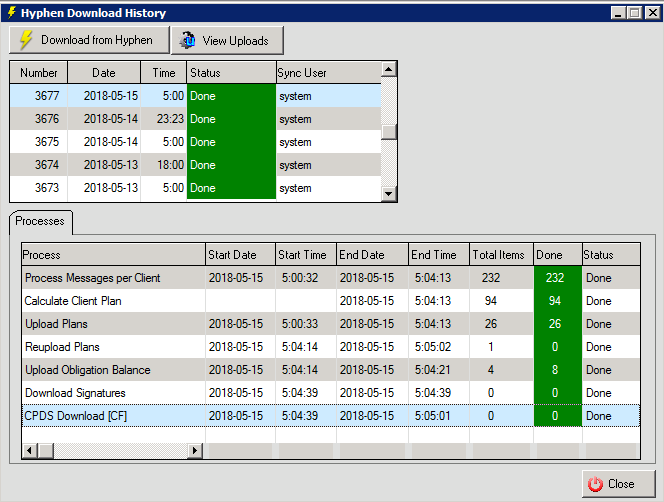Select the CPDS Download [CF] row
664x502 pixels.
pyautogui.click(x=331, y=416)
